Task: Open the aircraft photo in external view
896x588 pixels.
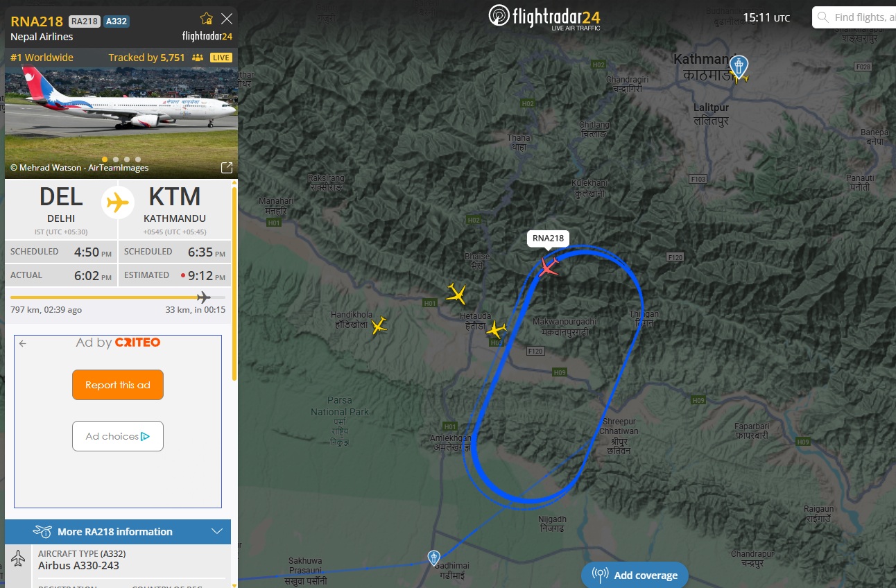Action: [227, 167]
